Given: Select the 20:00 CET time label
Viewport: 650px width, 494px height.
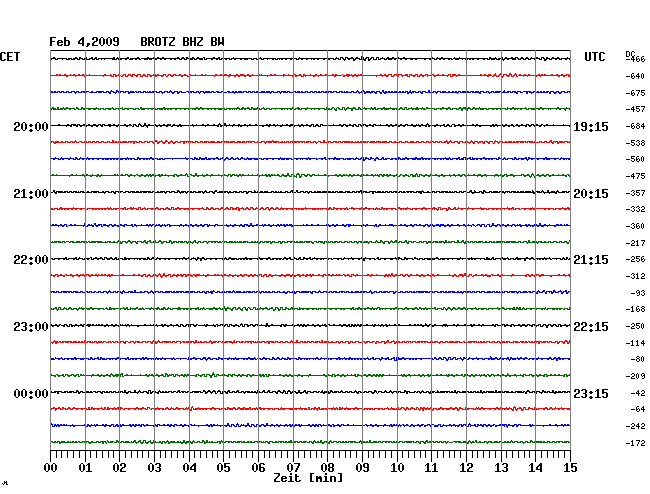Looking at the screenshot, I should point(31,126).
